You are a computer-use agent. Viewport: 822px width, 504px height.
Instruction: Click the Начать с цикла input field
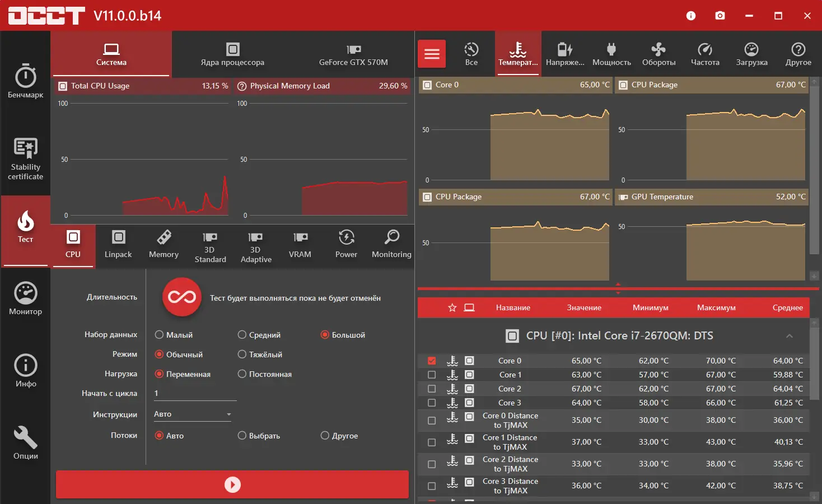click(195, 394)
